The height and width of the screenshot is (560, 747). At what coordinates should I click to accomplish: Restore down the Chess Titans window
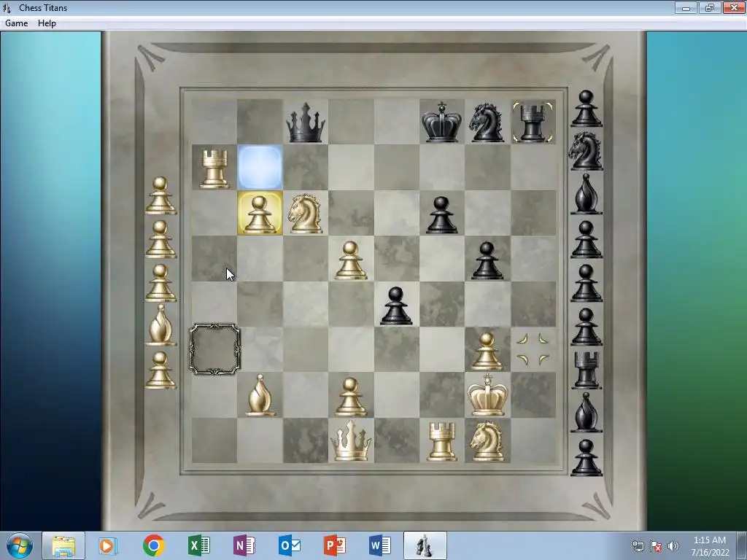[709, 7]
